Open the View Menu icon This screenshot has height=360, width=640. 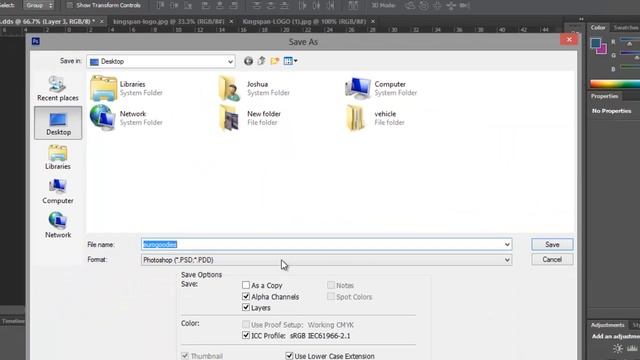290,61
